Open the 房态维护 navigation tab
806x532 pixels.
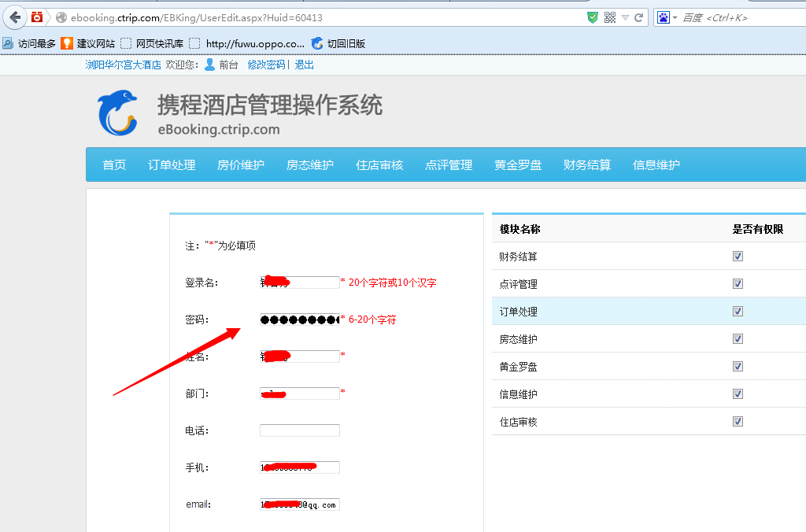coord(310,165)
